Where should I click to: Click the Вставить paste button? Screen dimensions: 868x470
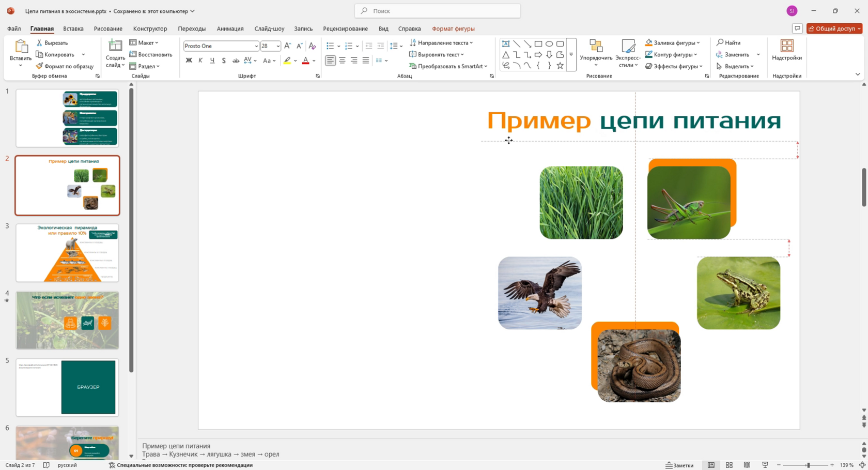pos(21,53)
